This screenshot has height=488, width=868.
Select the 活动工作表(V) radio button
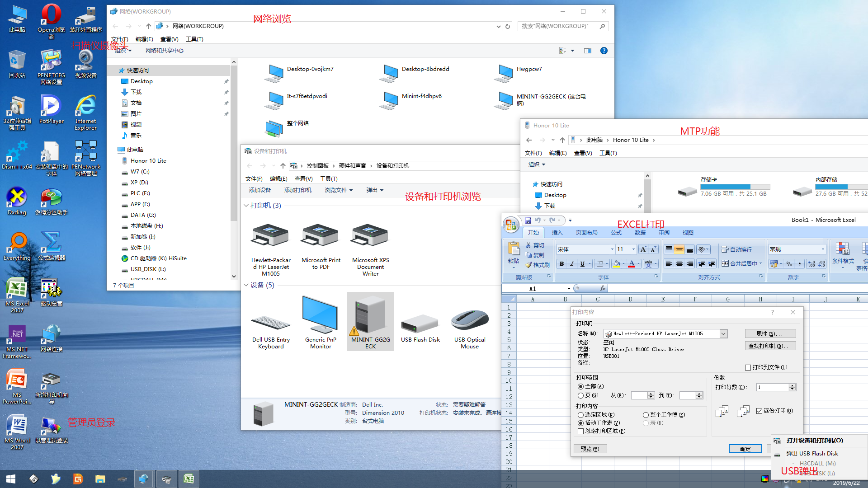581,423
